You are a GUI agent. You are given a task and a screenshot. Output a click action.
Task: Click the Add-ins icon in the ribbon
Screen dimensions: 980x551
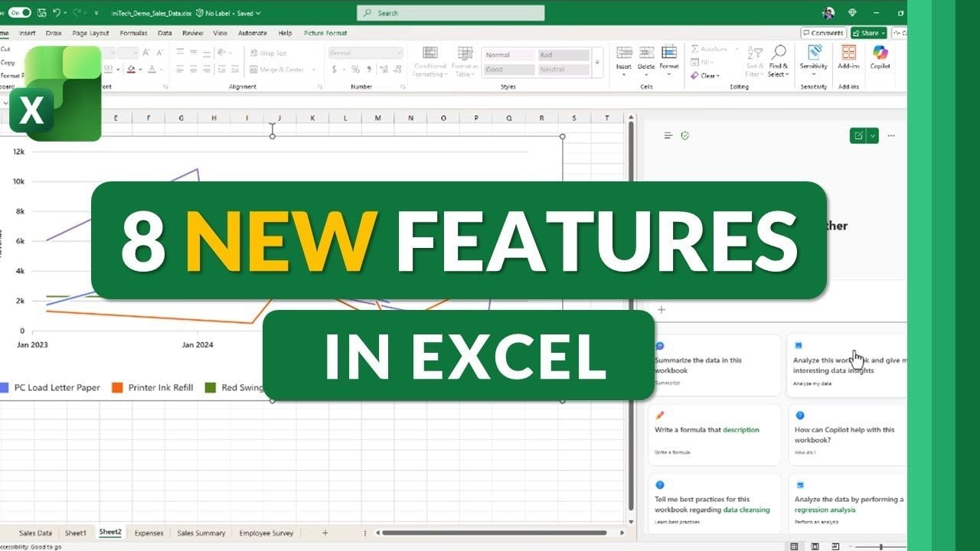point(848,57)
